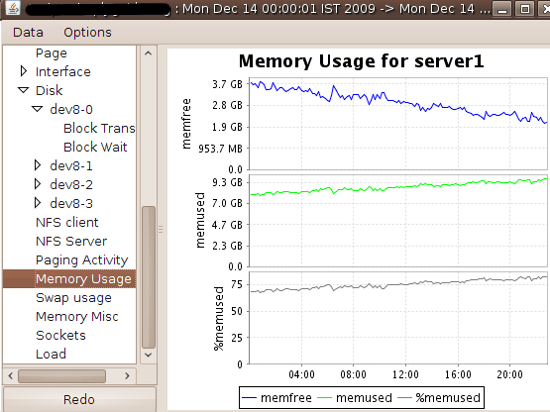This screenshot has width=550, height=412.
Task: Open the Sockets graph
Action: pyautogui.click(x=61, y=336)
